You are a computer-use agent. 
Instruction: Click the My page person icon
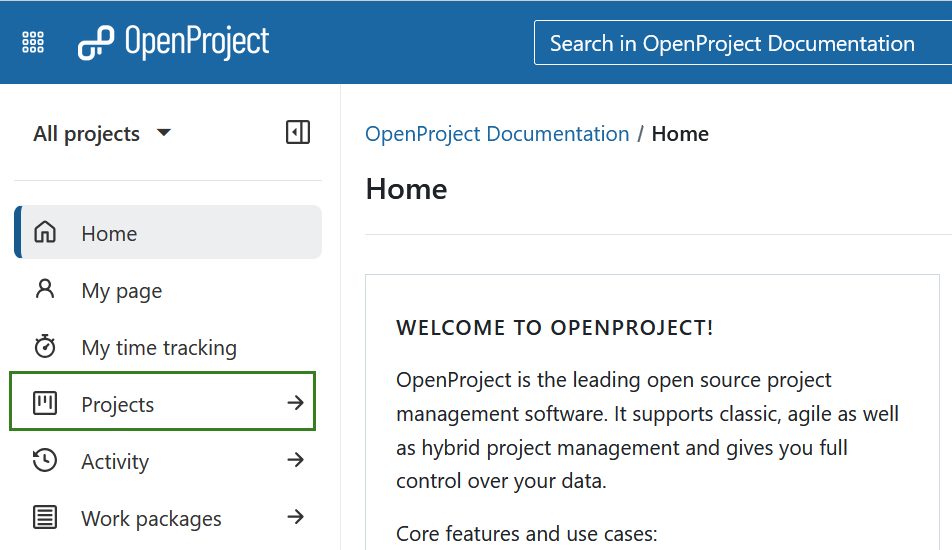[45, 290]
